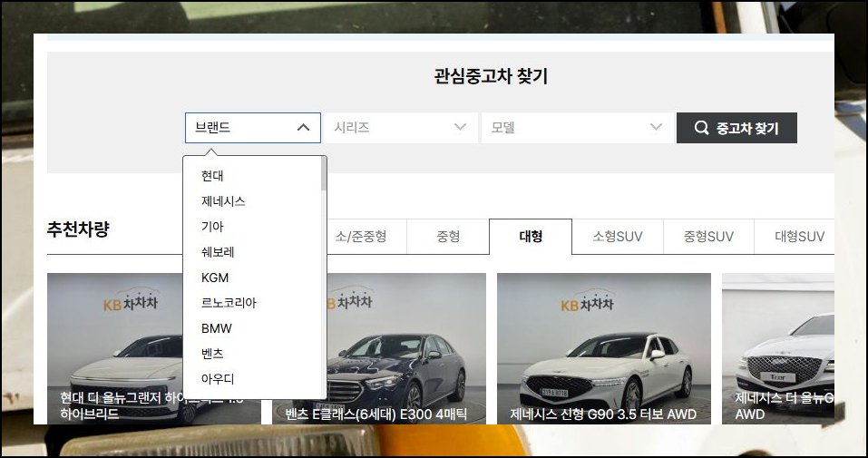The image size is (868, 458).
Task: Select BMW from the brand list
Action: coord(217,329)
